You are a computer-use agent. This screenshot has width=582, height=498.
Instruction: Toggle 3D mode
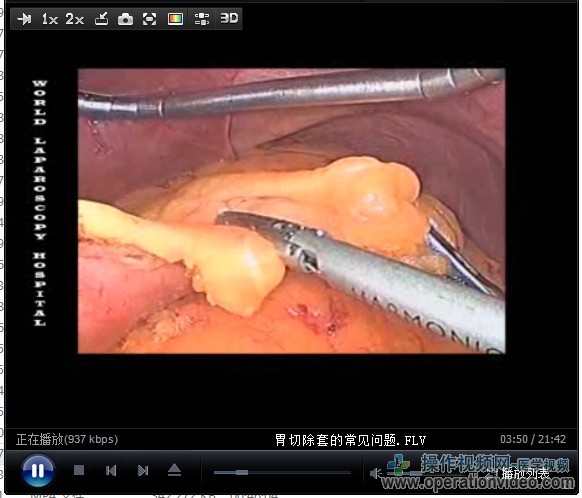(229, 18)
